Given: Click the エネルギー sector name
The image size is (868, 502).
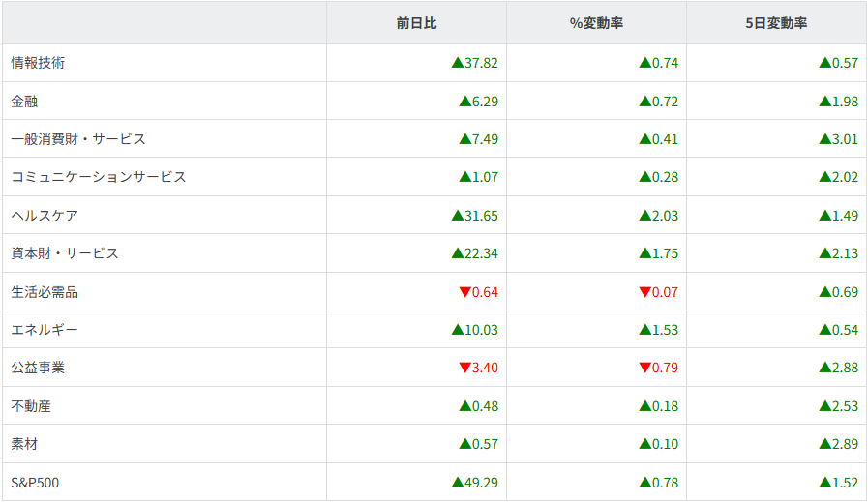Looking at the screenshot, I should (x=45, y=330).
